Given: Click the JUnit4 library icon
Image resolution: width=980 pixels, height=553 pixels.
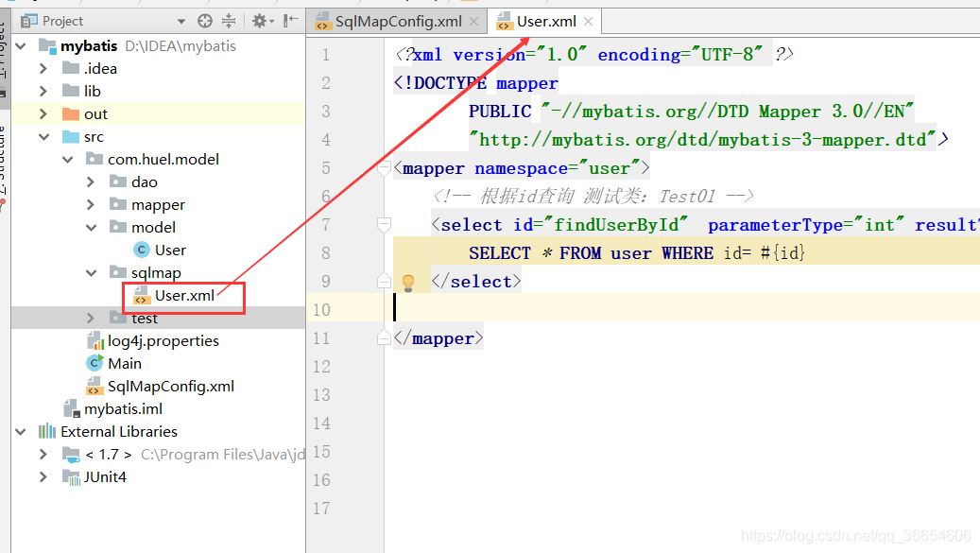Looking at the screenshot, I should pyautogui.click(x=71, y=477).
